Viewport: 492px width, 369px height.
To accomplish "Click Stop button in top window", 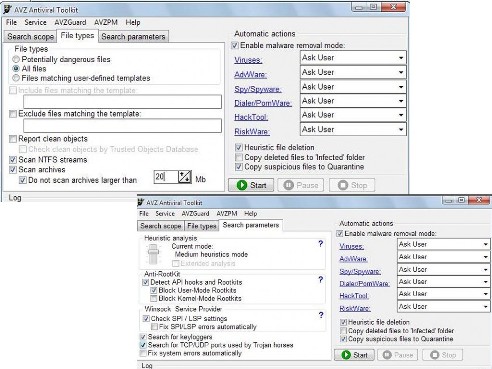I will 352,185.
